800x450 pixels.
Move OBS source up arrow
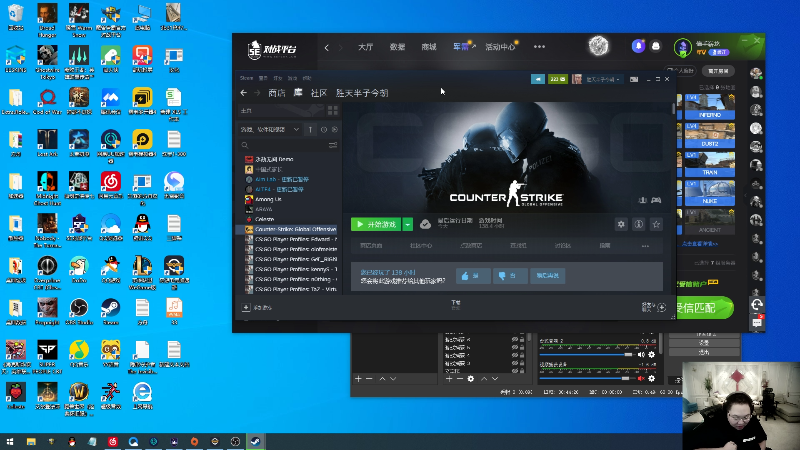(x=484, y=379)
